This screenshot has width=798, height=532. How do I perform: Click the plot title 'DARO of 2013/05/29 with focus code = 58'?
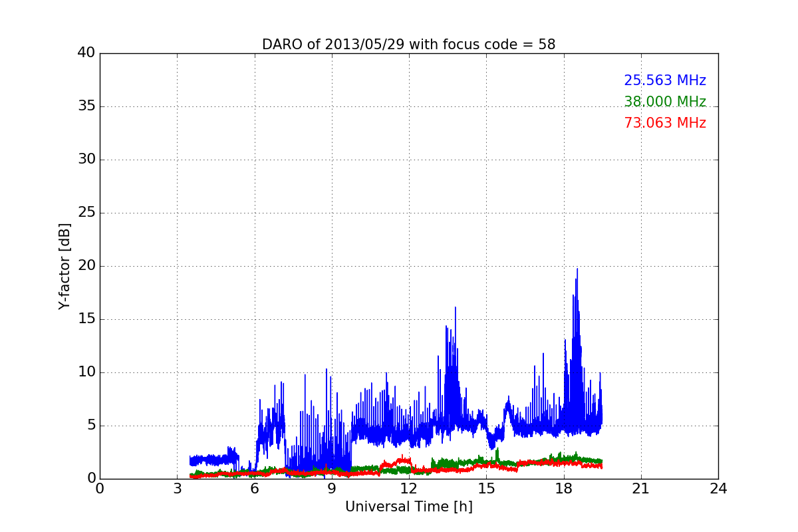(408, 45)
